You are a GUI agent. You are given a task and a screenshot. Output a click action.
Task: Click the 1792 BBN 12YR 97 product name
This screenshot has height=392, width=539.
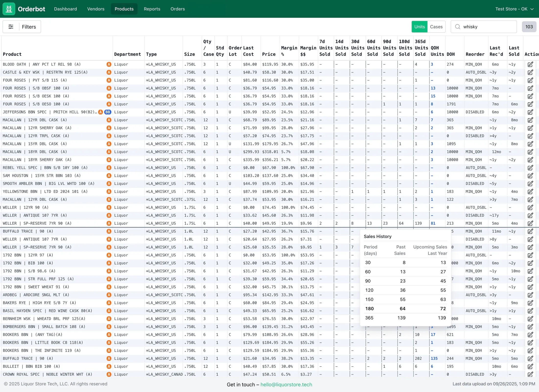(28, 255)
